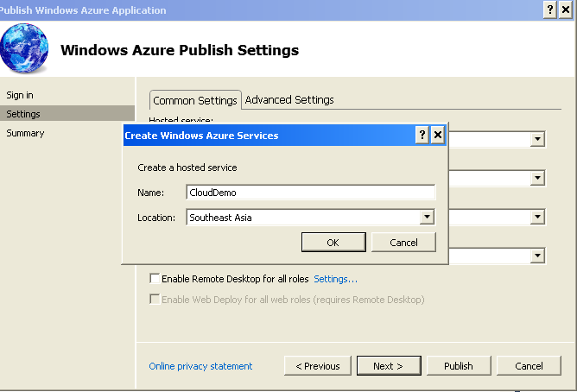Click help button in Create Windows Azure Services dialog
Viewport: 577px width, 392px height.
coord(422,135)
